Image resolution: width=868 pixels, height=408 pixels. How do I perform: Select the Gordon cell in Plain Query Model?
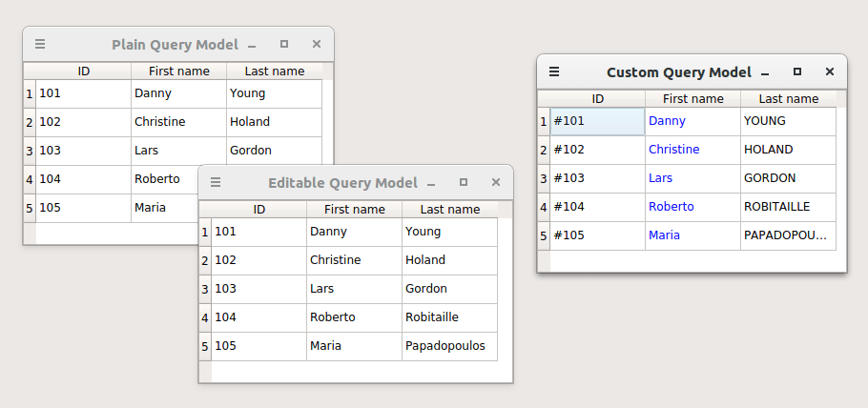(274, 151)
